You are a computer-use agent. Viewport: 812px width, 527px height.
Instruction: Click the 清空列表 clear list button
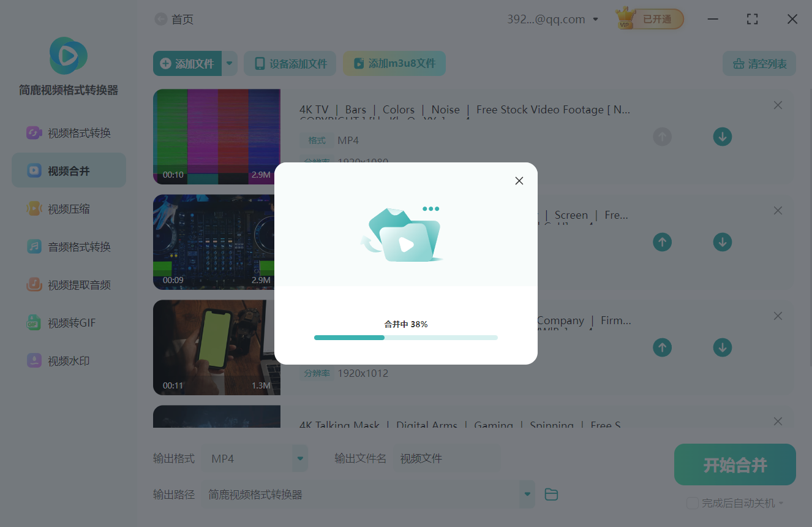coord(759,63)
